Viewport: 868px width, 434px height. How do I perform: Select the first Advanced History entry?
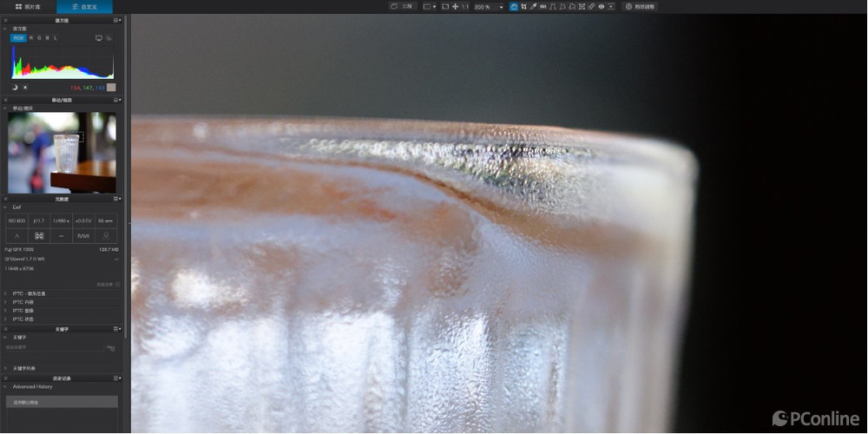62,402
